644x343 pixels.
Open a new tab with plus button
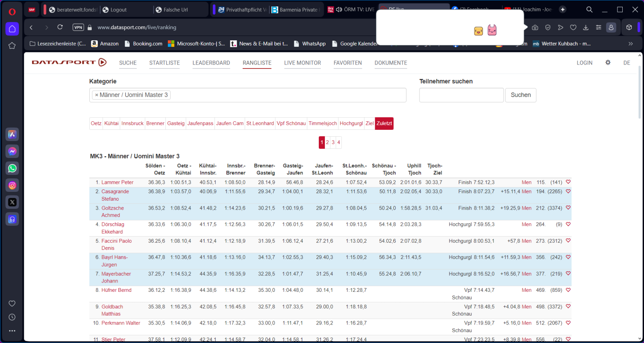(x=563, y=9)
